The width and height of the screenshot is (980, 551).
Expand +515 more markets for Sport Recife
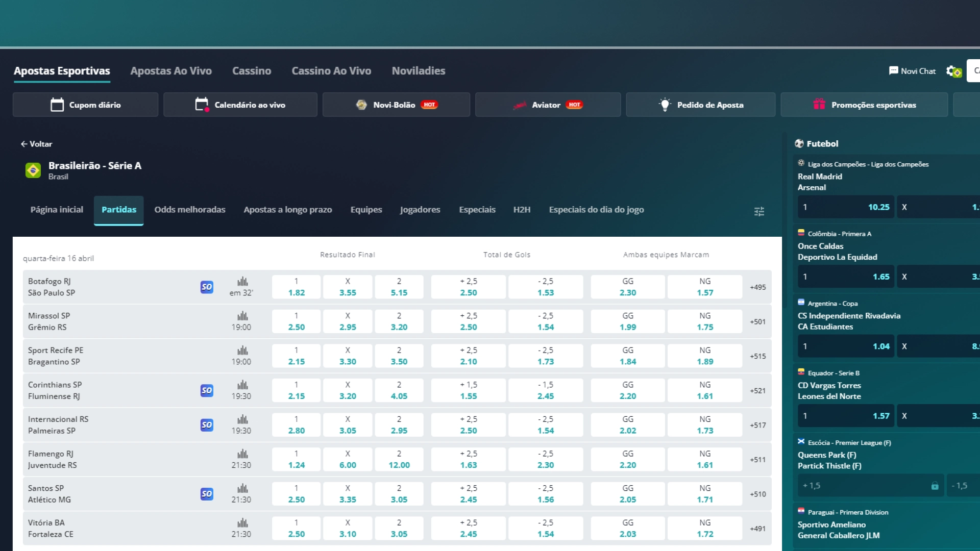click(758, 356)
